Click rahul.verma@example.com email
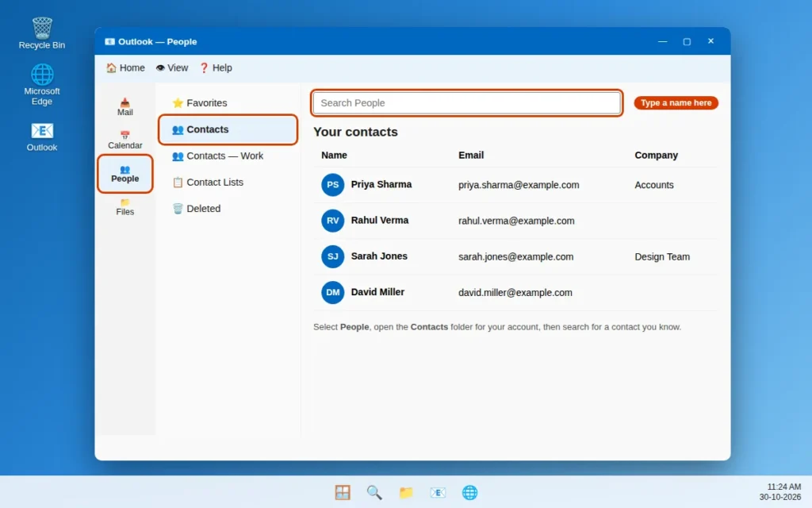 point(516,221)
